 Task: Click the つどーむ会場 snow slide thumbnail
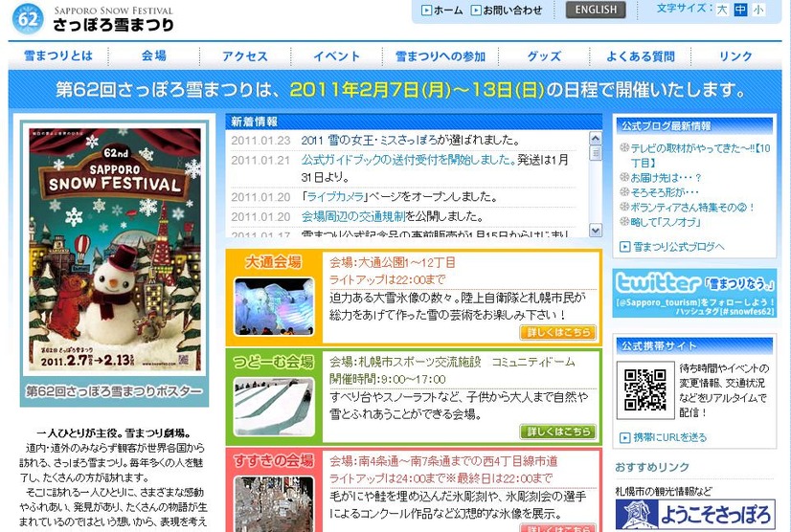click(x=274, y=407)
